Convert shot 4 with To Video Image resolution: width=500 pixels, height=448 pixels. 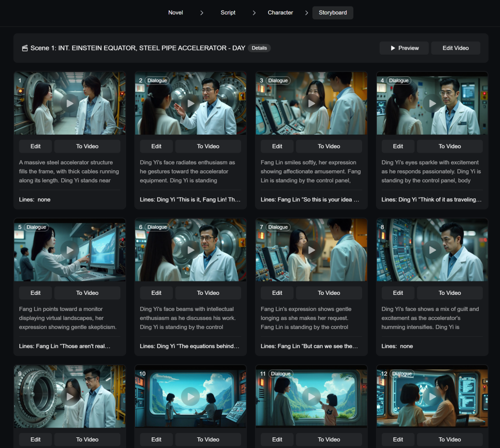tap(450, 146)
